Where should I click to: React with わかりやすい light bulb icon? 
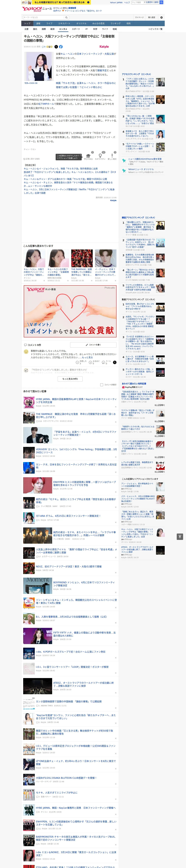coord(100,156)
